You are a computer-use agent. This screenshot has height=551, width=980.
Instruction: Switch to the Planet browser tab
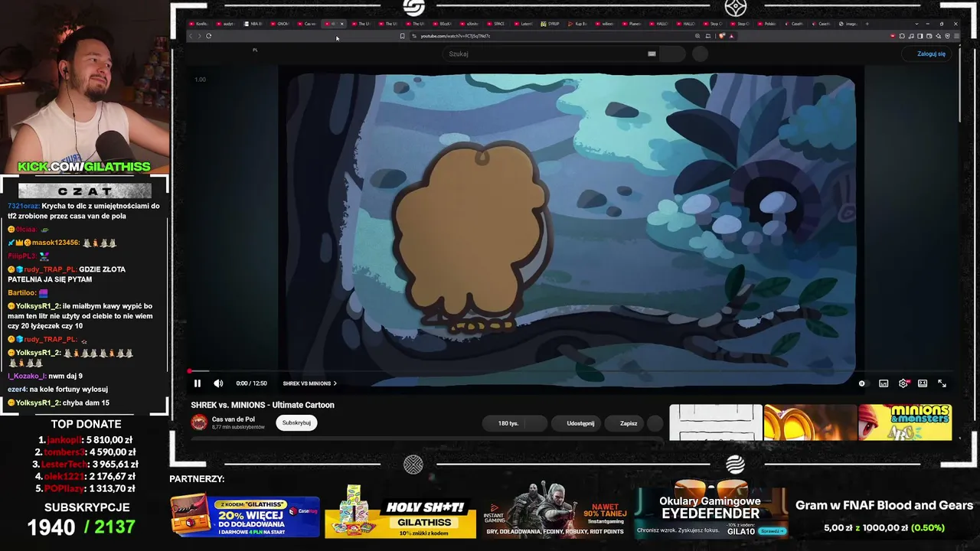[632, 24]
